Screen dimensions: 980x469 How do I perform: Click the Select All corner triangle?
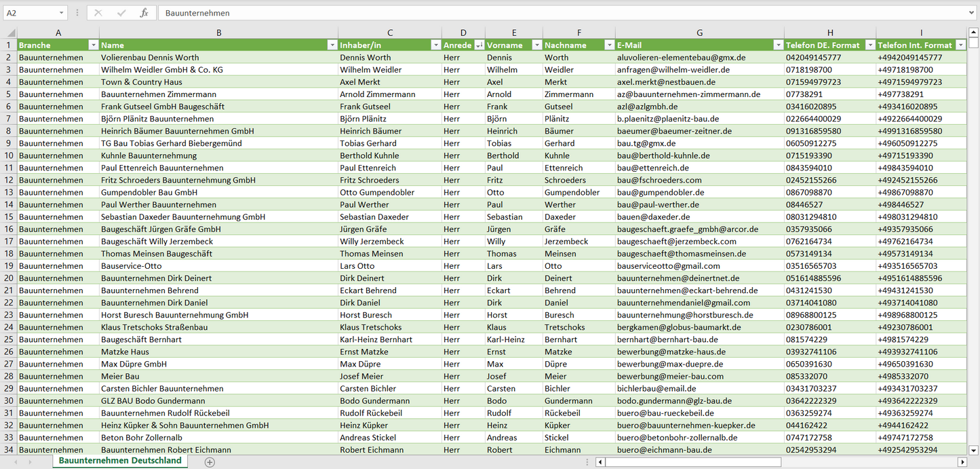[x=10, y=33]
